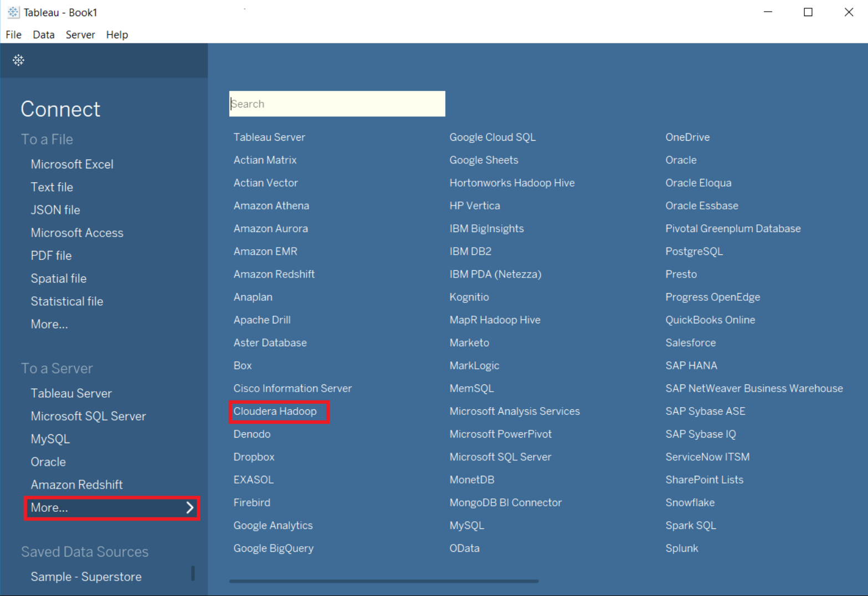Select HP Vertica connector

point(475,205)
